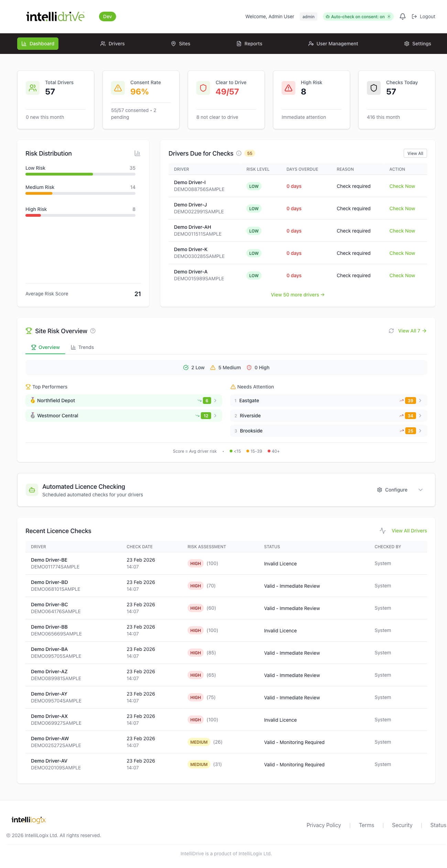The height and width of the screenshot is (868, 447).
Task: Click the 5 Medium warning icon
Action: (x=213, y=368)
